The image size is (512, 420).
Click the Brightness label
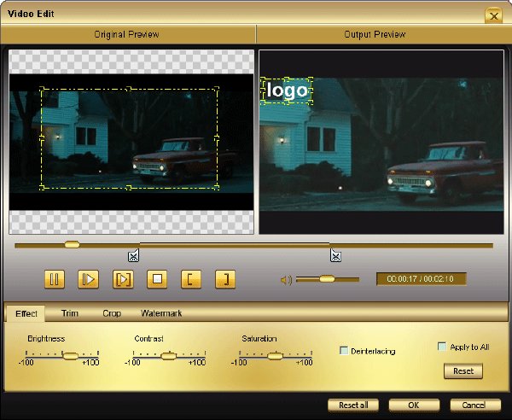pos(46,339)
